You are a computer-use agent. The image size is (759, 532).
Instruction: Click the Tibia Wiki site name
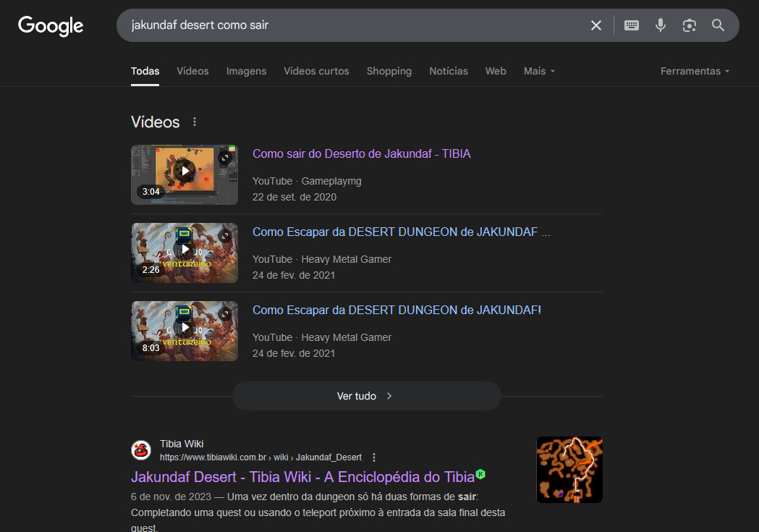point(182,444)
